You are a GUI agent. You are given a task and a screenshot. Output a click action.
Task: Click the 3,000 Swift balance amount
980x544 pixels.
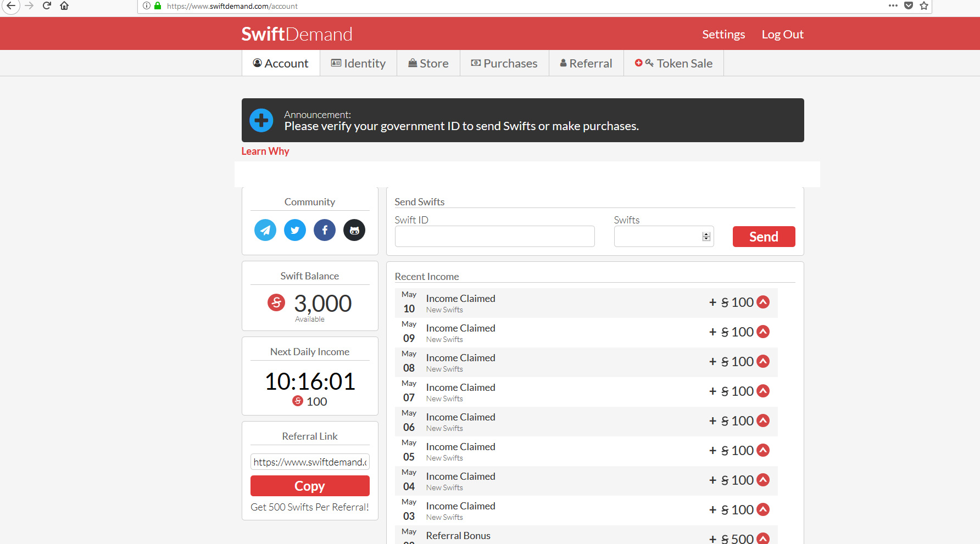pyautogui.click(x=322, y=303)
